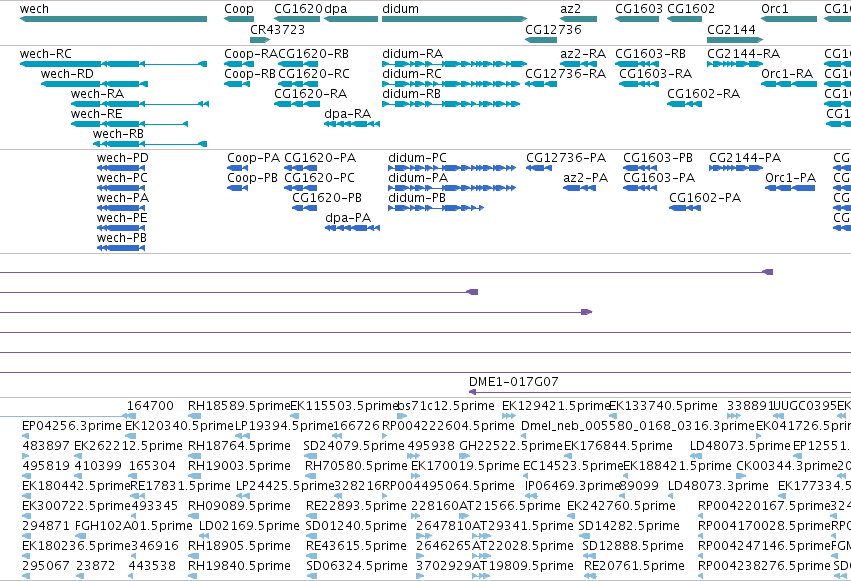The width and height of the screenshot is (851, 581).
Task: Click the wech-RE transcript
Action: tap(129, 124)
